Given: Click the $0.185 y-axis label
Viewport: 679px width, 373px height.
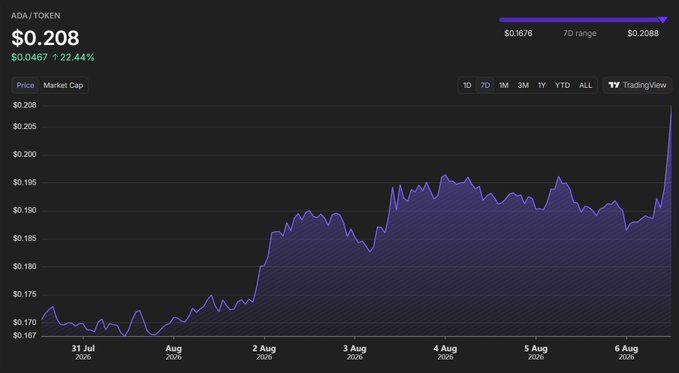Looking at the screenshot, I should click(x=25, y=239).
